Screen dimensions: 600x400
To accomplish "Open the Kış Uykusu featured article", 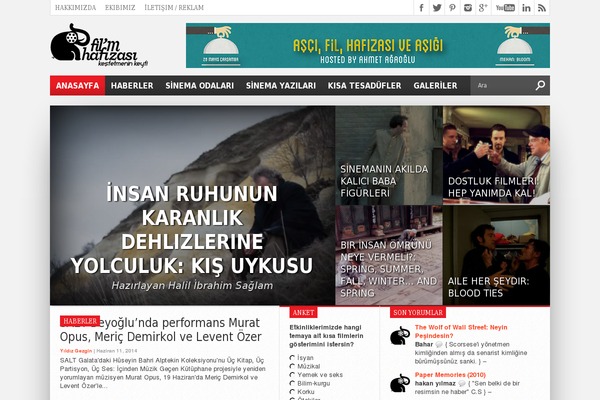I will click(x=192, y=206).
